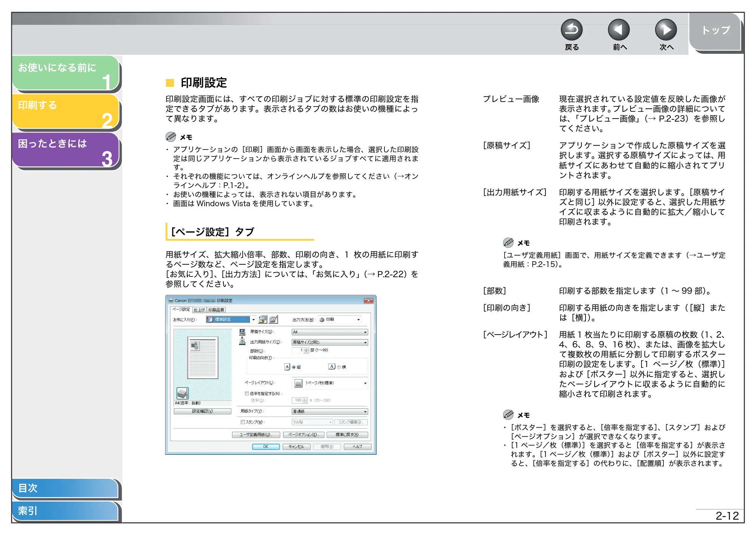The height and width of the screenshot is (534, 756).
Task: Click the 次へ (next page) arrow icon
Action: pos(666,30)
